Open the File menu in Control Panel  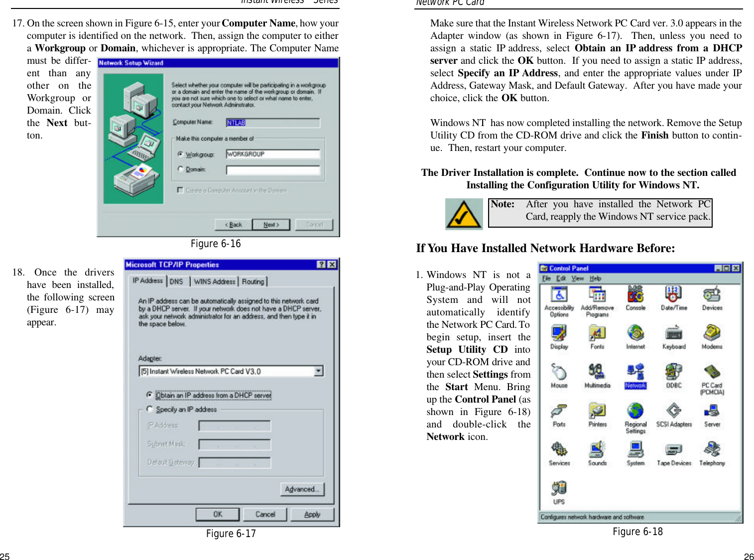pyautogui.click(x=546, y=279)
